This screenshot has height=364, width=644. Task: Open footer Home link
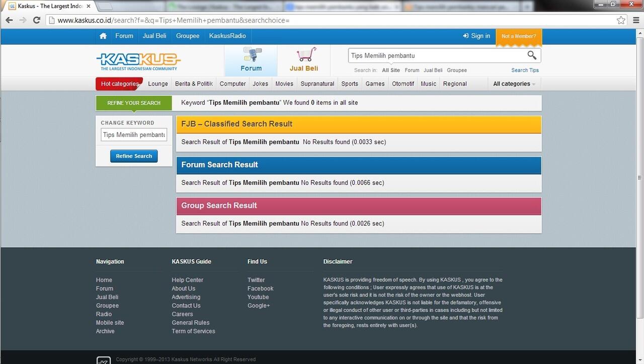tap(104, 280)
